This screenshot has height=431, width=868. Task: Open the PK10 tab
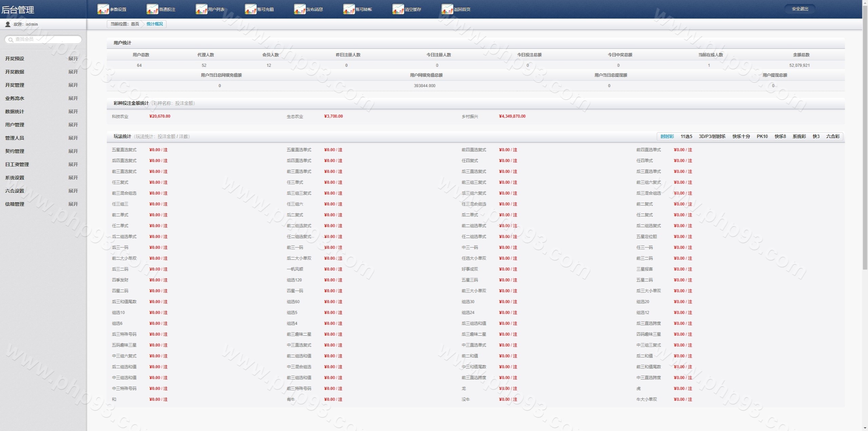coord(762,136)
